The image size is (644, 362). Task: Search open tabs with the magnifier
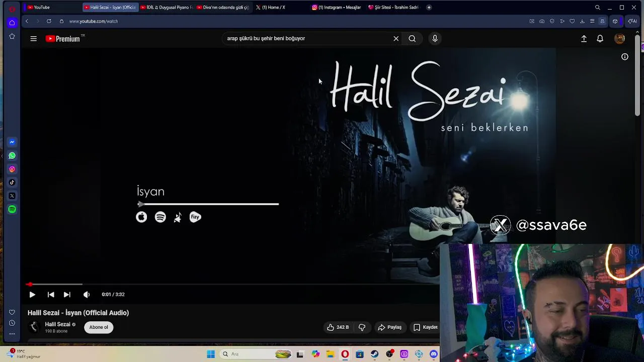pyautogui.click(x=598, y=8)
